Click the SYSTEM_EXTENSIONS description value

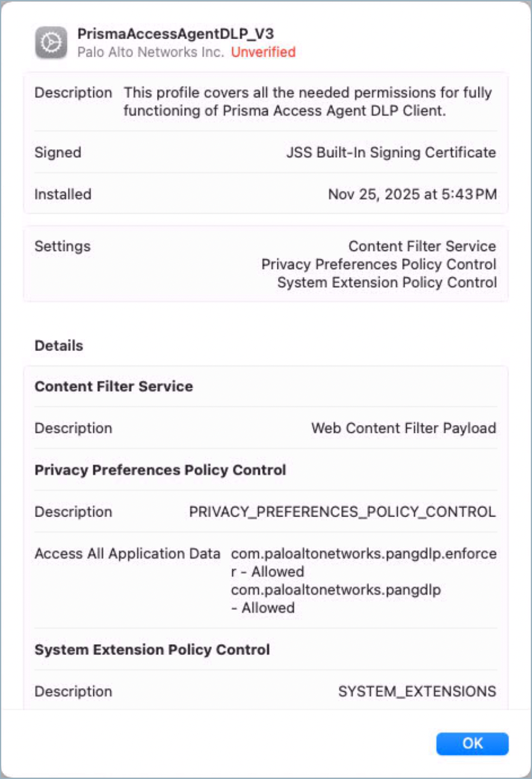point(417,692)
